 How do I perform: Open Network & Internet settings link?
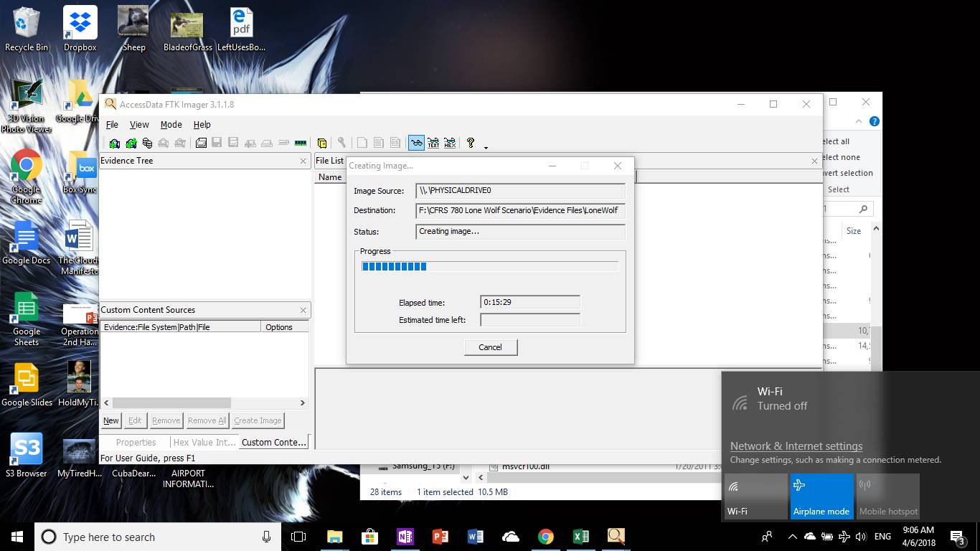796,446
